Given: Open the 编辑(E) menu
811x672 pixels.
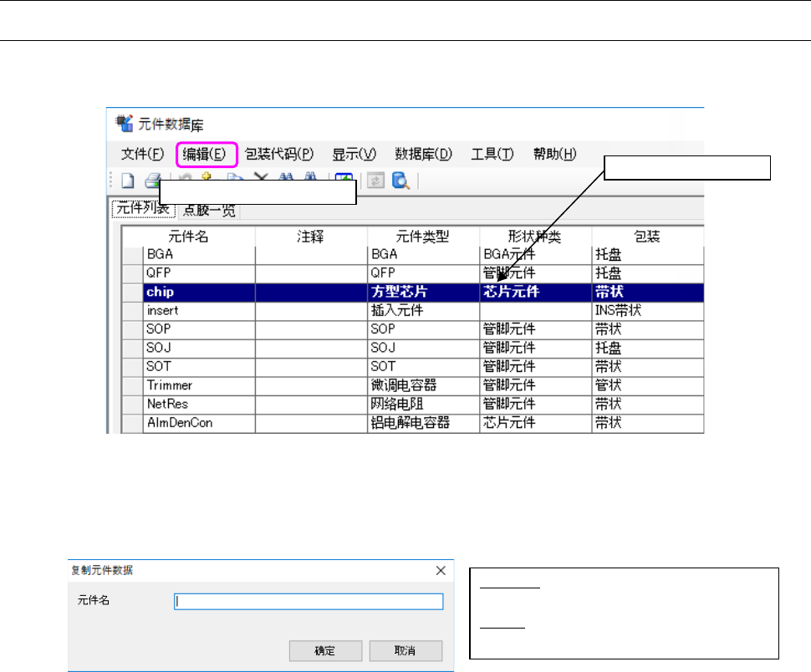Looking at the screenshot, I should (x=204, y=154).
